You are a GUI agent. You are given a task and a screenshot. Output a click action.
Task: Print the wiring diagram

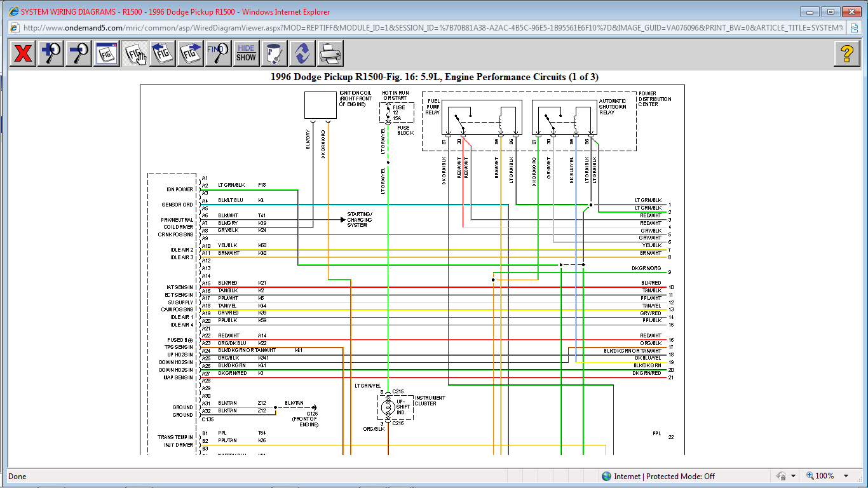pos(330,53)
